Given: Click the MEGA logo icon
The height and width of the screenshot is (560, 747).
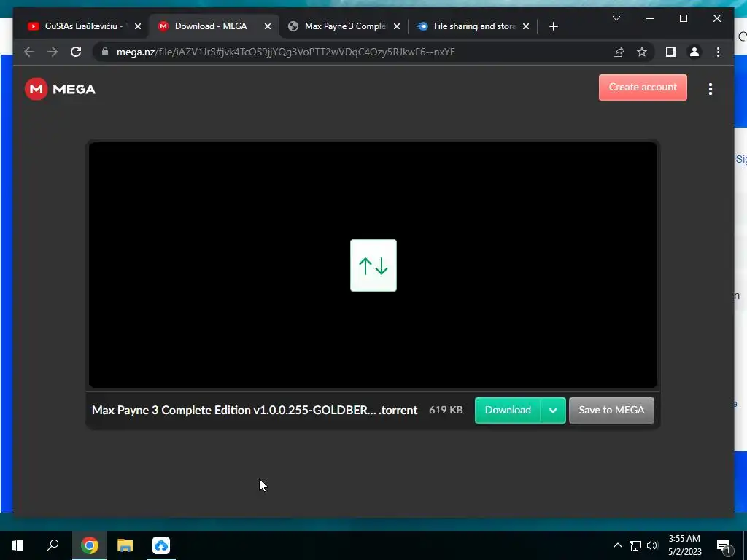Looking at the screenshot, I should [x=36, y=89].
